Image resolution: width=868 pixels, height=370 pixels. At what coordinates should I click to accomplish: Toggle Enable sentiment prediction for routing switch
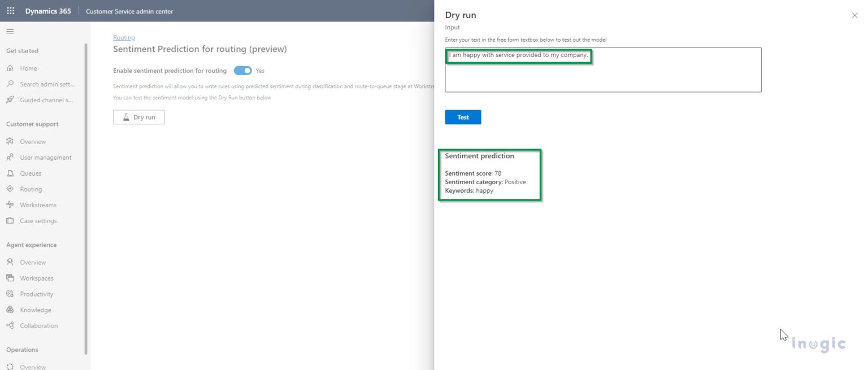[242, 71]
